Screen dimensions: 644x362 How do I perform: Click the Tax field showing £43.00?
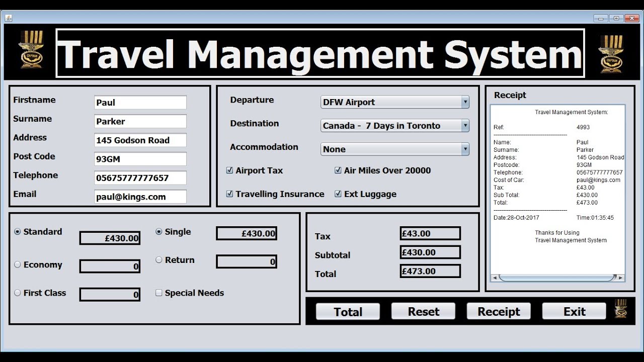(x=430, y=233)
